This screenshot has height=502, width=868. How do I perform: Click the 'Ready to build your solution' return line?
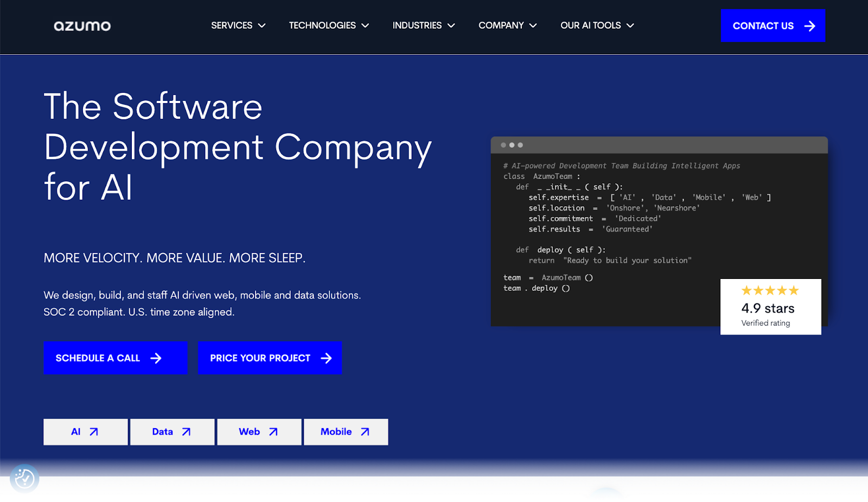610,260
